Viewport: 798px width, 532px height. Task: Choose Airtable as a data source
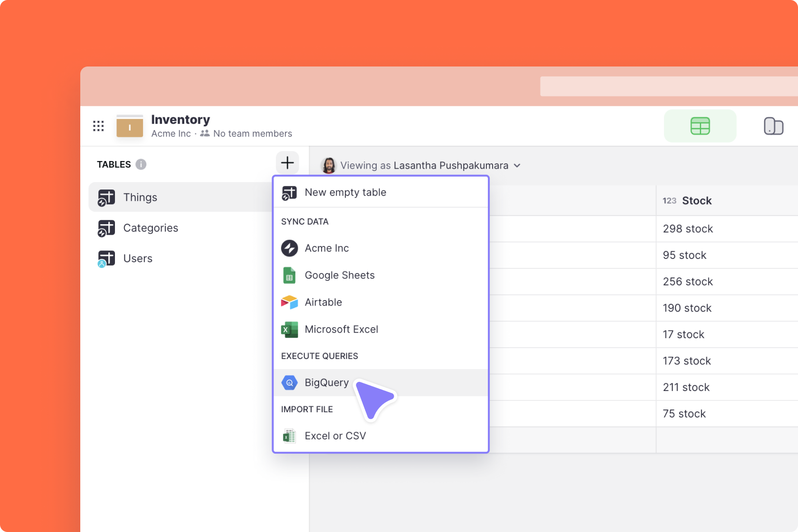(323, 302)
